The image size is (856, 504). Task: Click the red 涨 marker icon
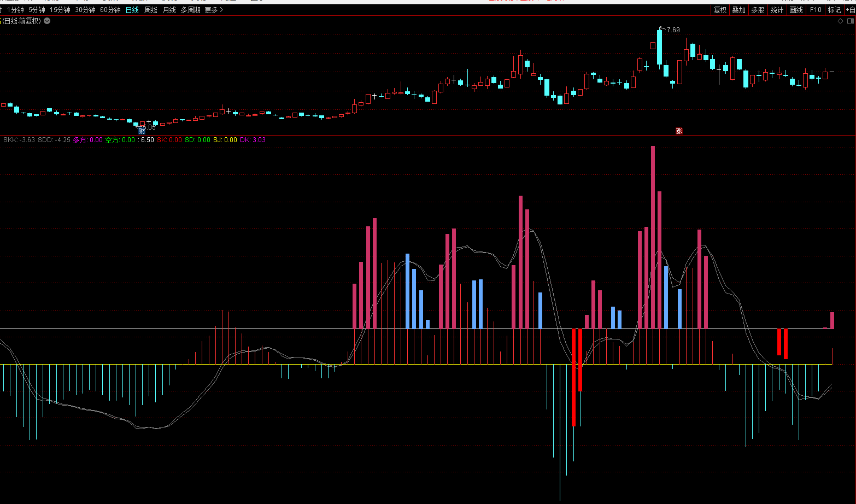pos(679,131)
